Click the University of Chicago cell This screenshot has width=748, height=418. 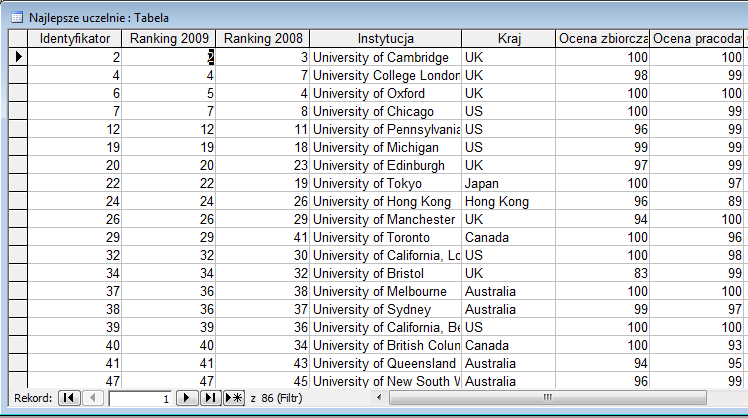click(x=385, y=111)
